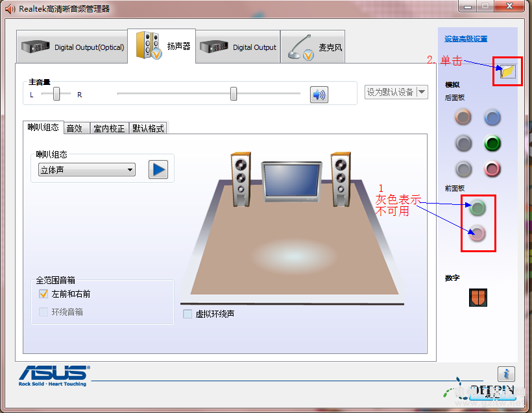Viewport: 532px width, 413px height.
Task: Minimize the Realtek audio manager window
Action: (468, 6)
